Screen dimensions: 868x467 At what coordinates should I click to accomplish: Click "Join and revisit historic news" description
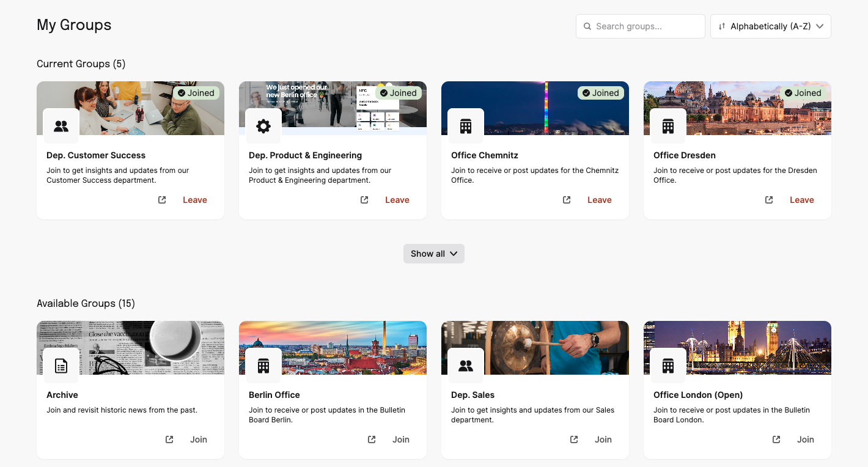click(x=122, y=410)
